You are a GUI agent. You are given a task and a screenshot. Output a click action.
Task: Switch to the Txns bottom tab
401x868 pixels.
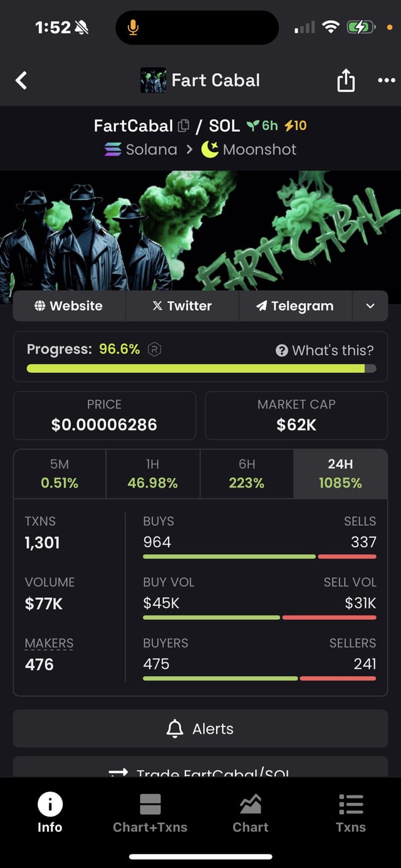tap(350, 813)
